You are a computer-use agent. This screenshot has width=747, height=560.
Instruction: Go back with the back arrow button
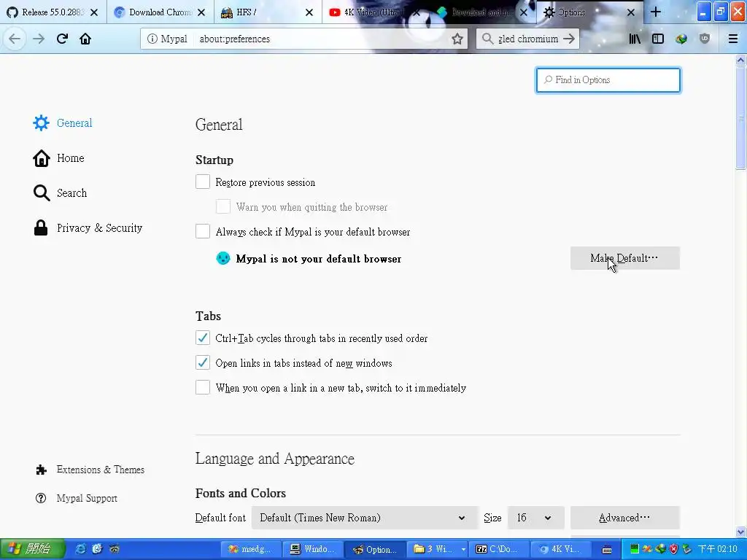(x=15, y=39)
